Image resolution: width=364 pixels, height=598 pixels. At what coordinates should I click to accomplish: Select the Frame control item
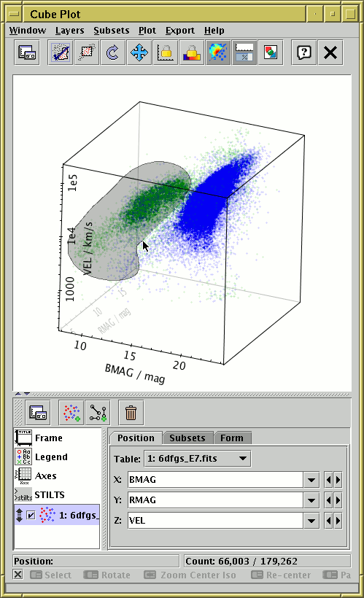[57, 438]
